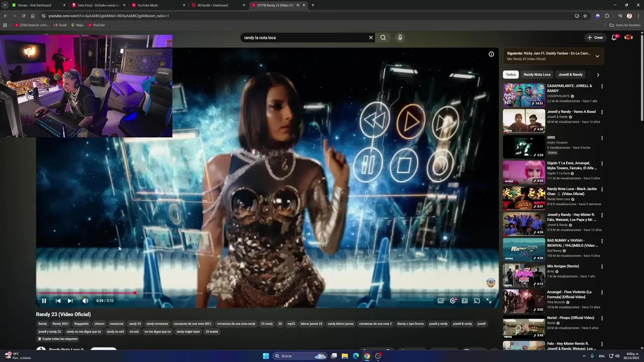Bookmark this page with the star
The image size is (644, 362).
585,16
